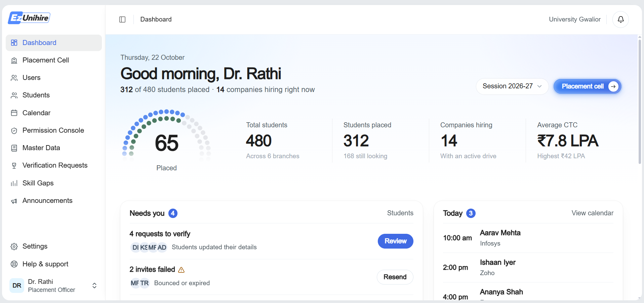Click the Calendar icon in sidebar
Screen dimensions: 644x303
tap(14, 113)
